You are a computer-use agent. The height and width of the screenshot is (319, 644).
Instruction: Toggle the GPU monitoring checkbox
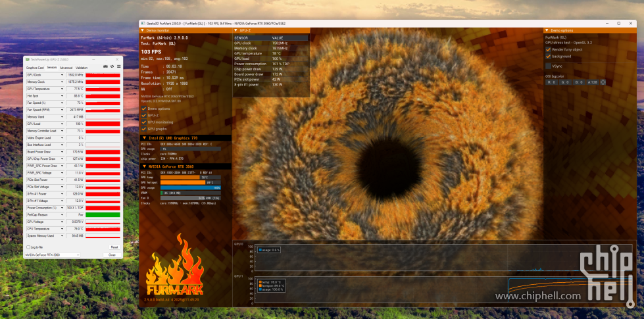[144, 122]
